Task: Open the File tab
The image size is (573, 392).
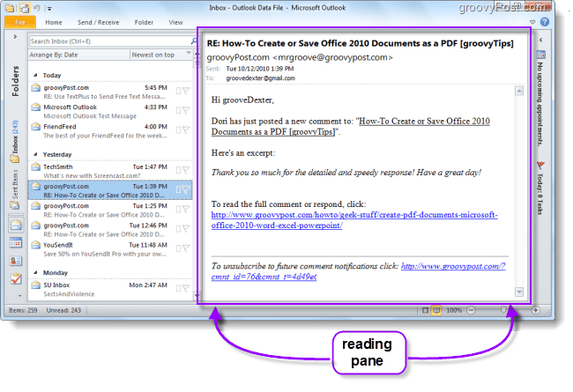Action: [x=20, y=22]
